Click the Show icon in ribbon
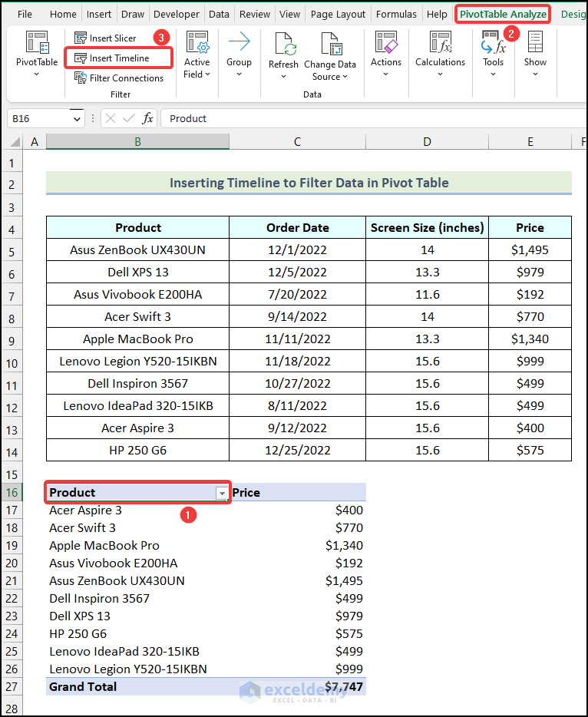588x717 pixels. pyautogui.click(x=535, y=43)
